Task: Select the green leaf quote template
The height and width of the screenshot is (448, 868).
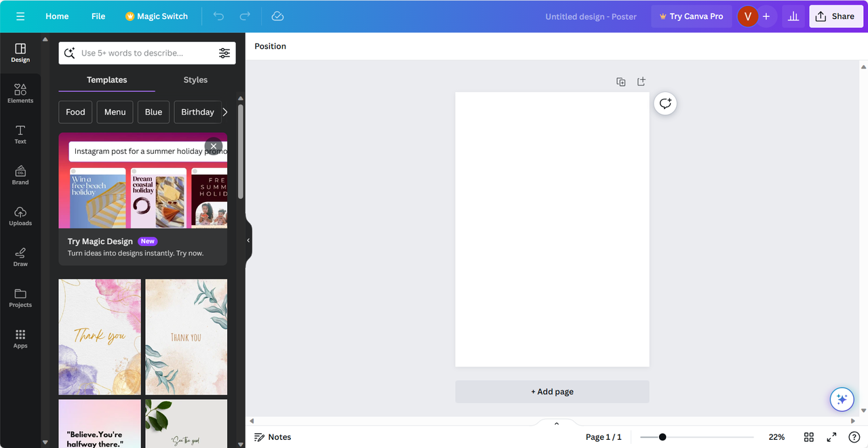Action: [186, 424]
